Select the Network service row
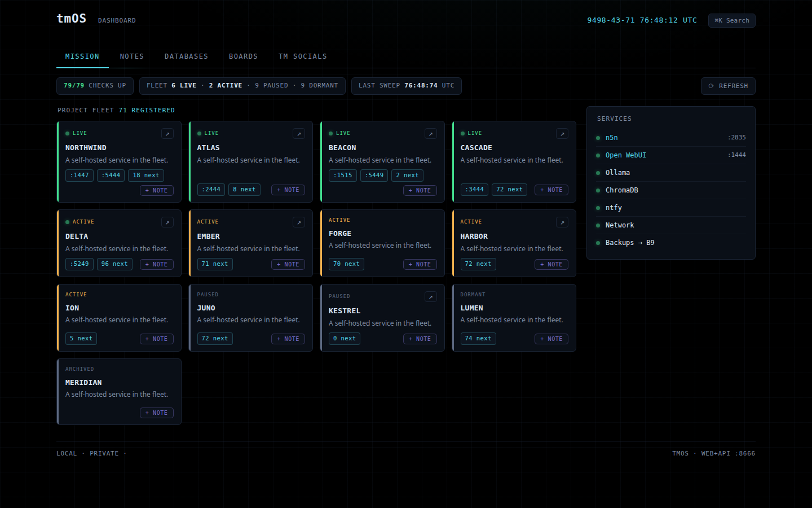The width and height of the screenshot is (812, 508). tap(671, 225)
